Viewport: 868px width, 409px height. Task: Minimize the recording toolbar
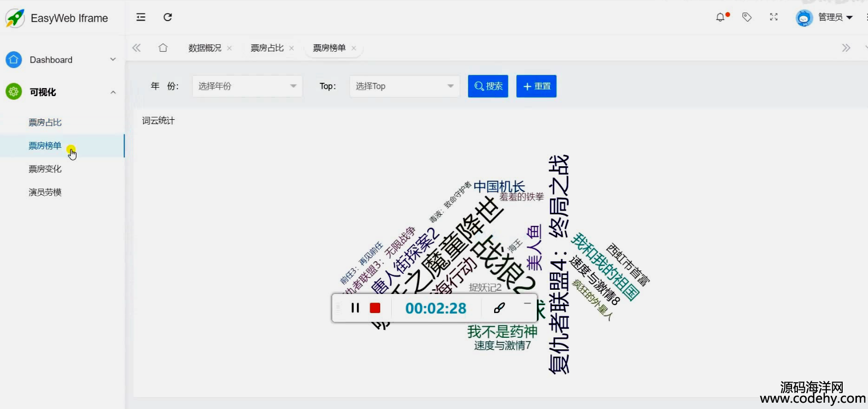pyautogui.click(x=527, y=303)
